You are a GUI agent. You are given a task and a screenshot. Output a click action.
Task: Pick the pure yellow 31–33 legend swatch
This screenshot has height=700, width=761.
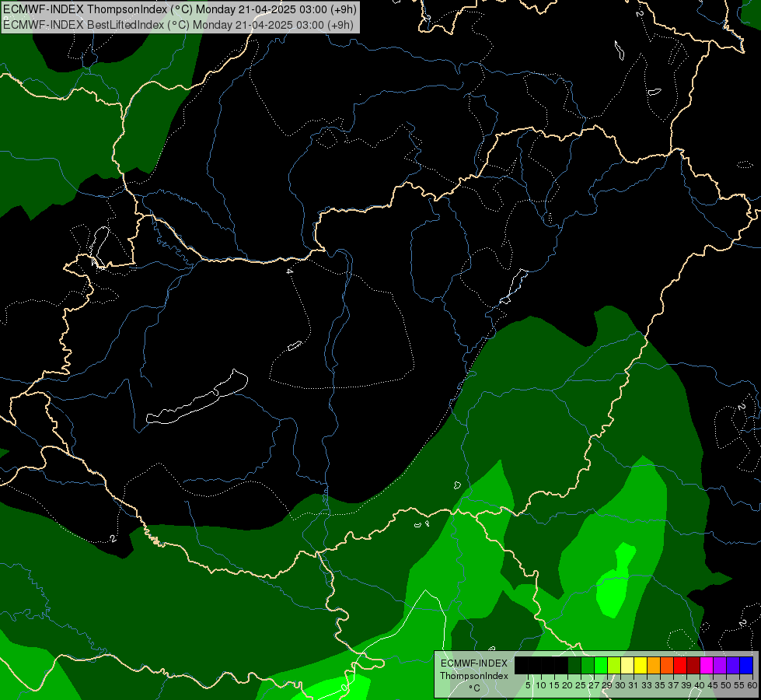(x=641, y=665)
